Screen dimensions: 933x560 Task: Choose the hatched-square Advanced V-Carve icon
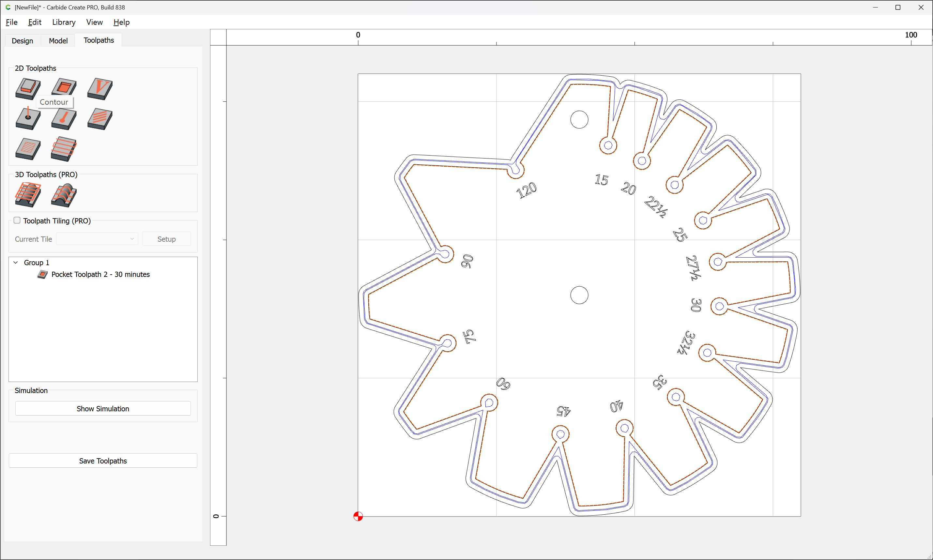28,149
